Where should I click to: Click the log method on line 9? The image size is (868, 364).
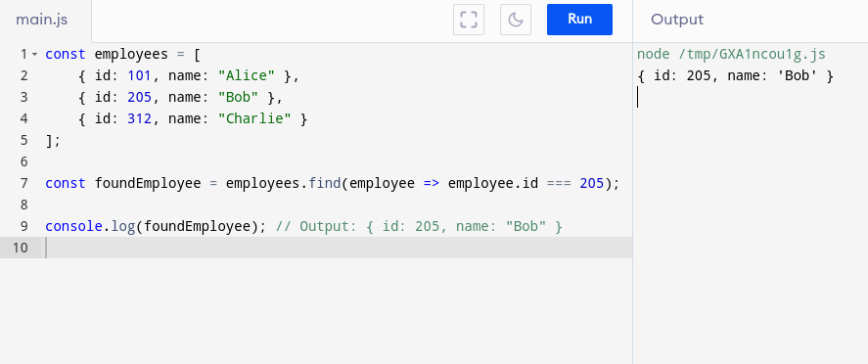pos(123,227)
